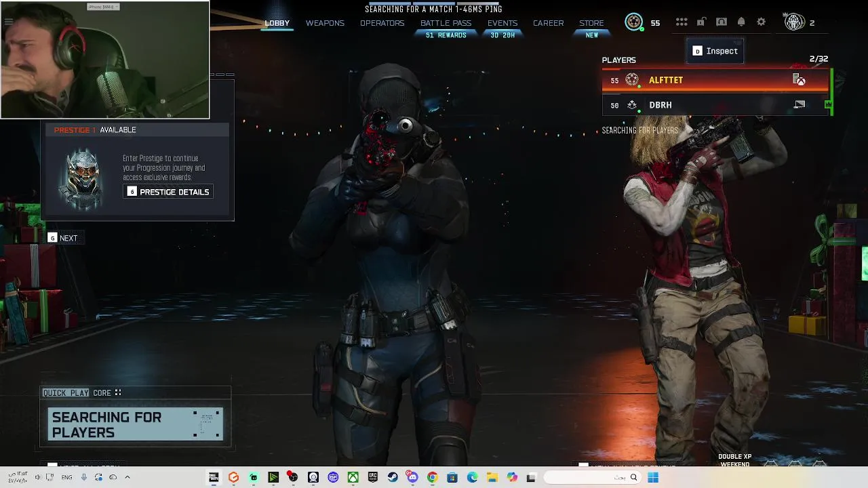Open the Events tab
The image size is (868, 488).
502,23
